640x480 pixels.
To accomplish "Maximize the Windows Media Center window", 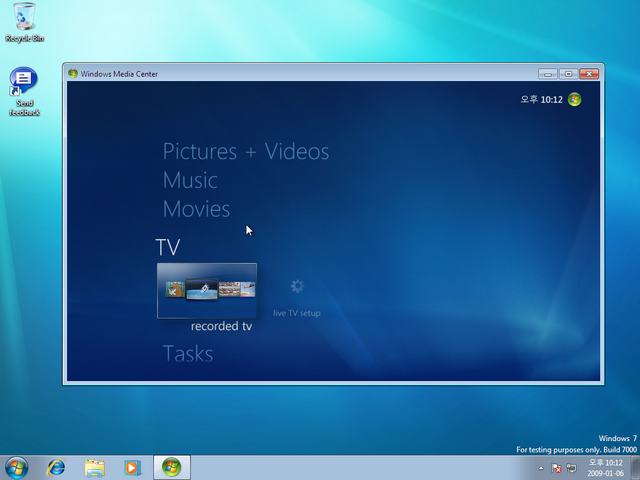I will (x=568, y=74).
